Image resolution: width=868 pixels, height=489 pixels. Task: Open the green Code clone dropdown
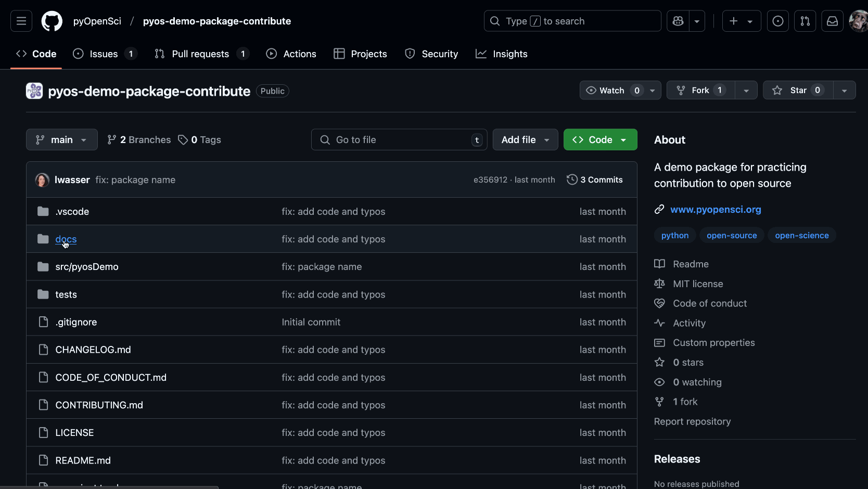[601, 139]
